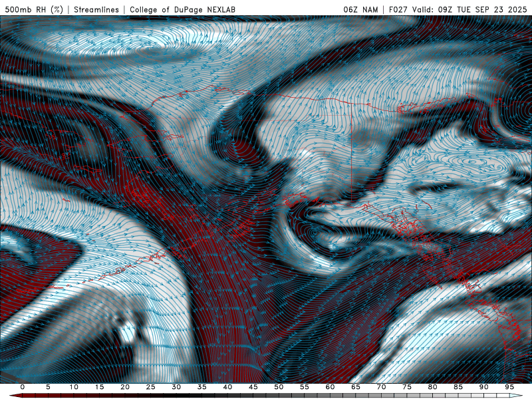This screenshot has height=399, width=532.
Task: Click the colorbar label "25"
Action: (151, 387)
